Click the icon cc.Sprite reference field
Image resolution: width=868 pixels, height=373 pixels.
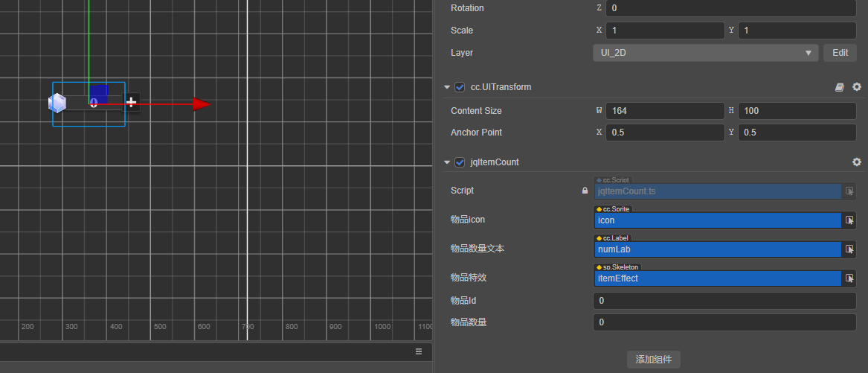pos(718,220)
